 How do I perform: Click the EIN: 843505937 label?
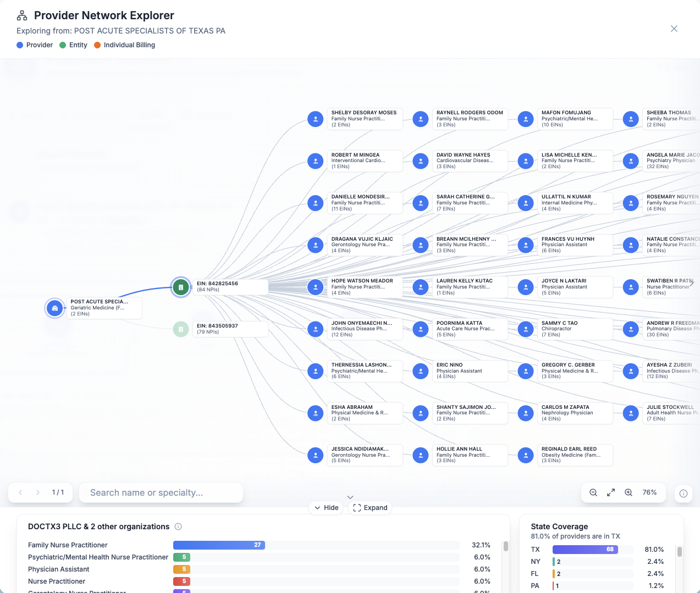217,326
